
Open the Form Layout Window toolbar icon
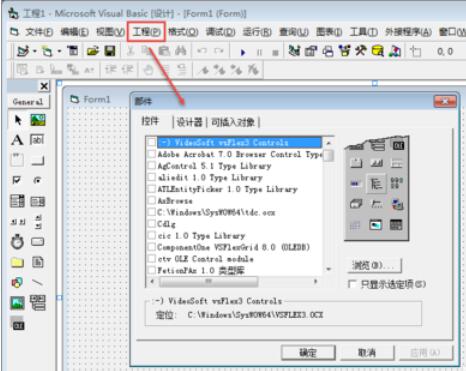[x=328, y=51]
